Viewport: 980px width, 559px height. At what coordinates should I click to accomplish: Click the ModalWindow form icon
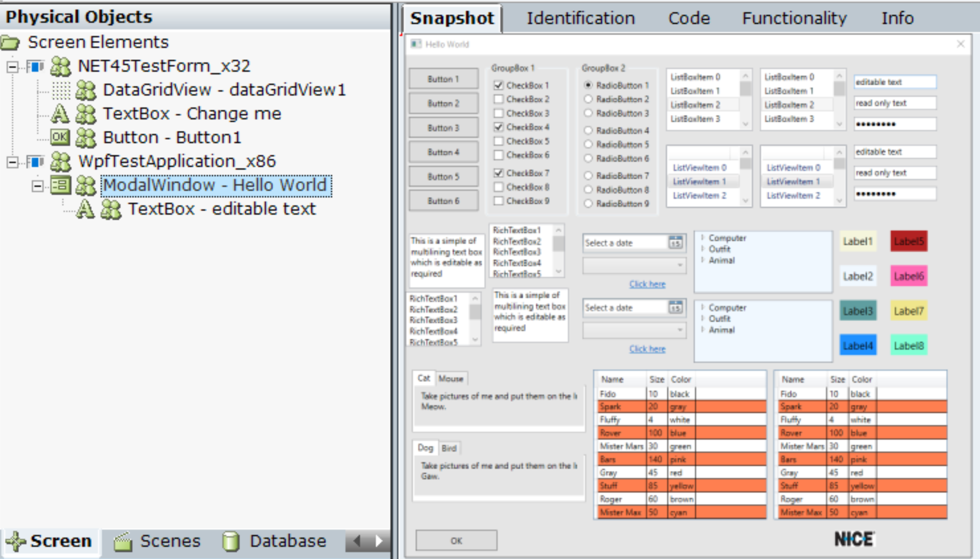click(x=60, y=185)
